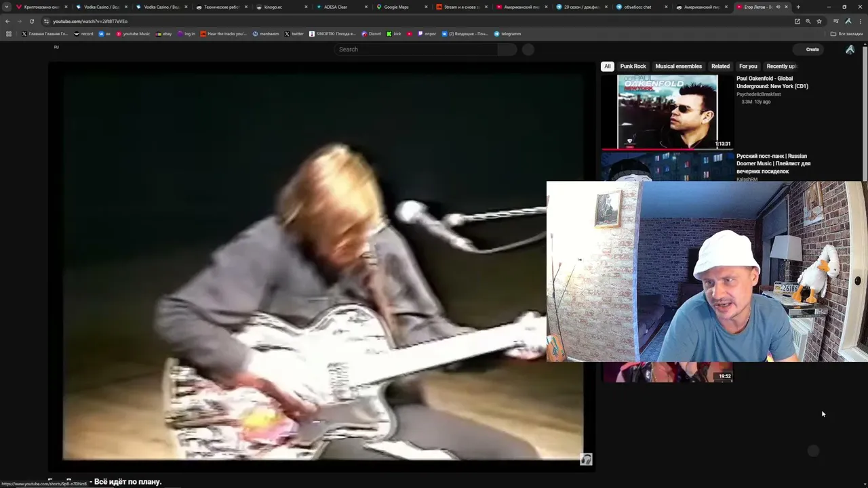The image size is (868, 488).
Task: Close the 'kinogo.ec' tab
Action: tap(306, 7)
